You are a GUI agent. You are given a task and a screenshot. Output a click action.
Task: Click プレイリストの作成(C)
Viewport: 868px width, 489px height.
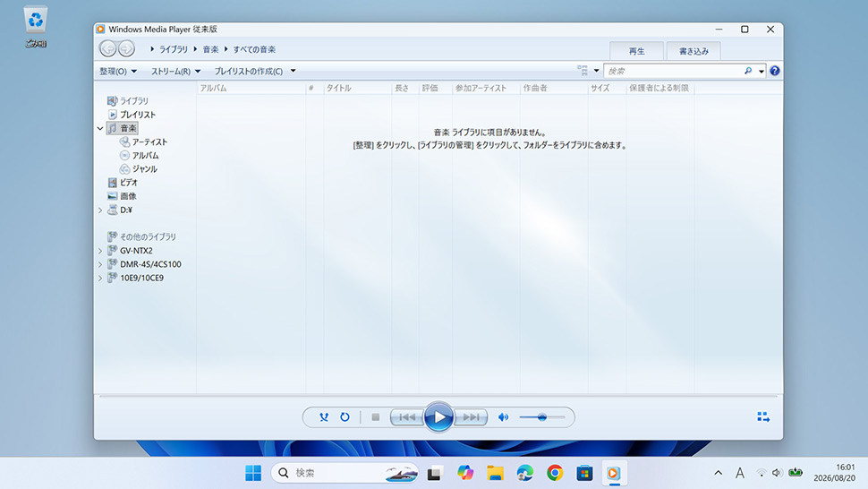point(249,72)
